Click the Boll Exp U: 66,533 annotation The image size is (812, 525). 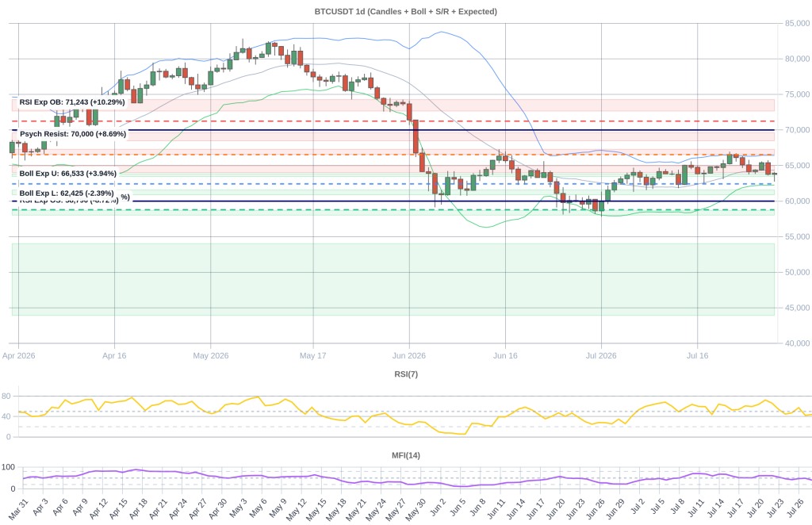pos(68,174)
